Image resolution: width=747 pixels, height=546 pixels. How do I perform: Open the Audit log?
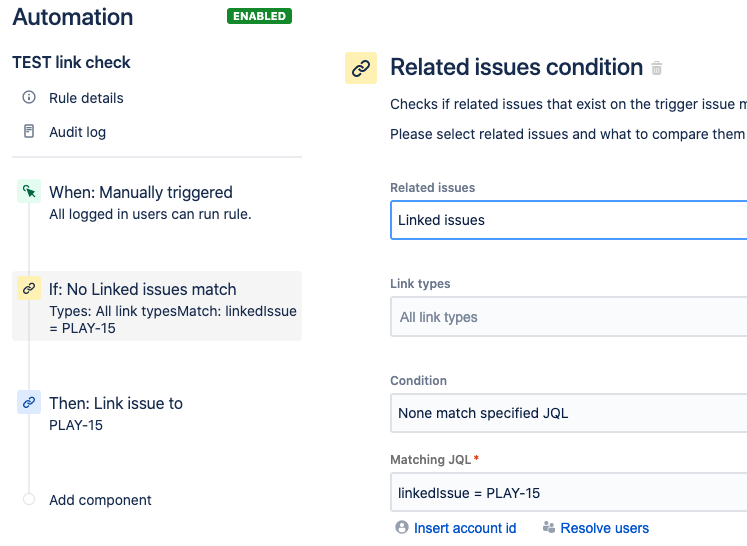(77, 132)
